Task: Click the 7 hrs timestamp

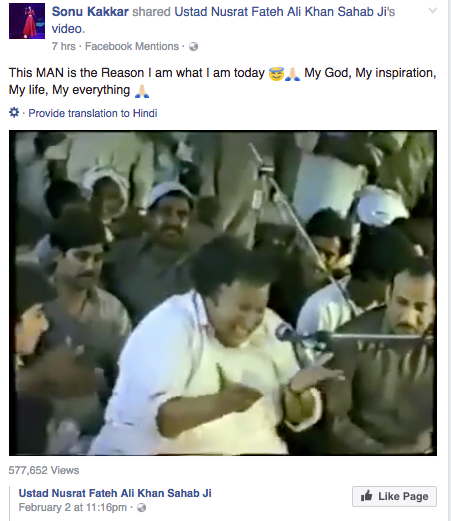Action: pos(64,46)
